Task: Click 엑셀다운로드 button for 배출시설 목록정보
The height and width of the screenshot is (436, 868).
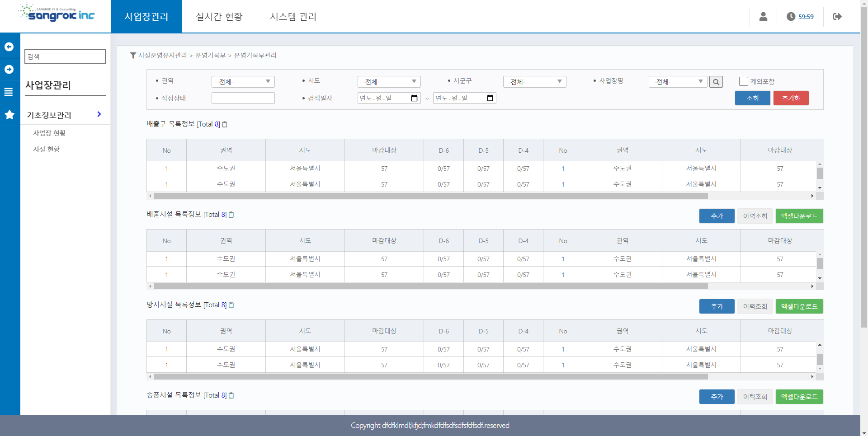Action: click(x=799, y=216)
